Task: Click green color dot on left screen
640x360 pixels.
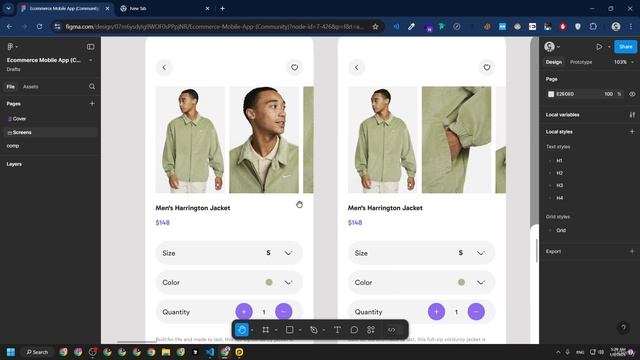Action: [x=269, y=282]
